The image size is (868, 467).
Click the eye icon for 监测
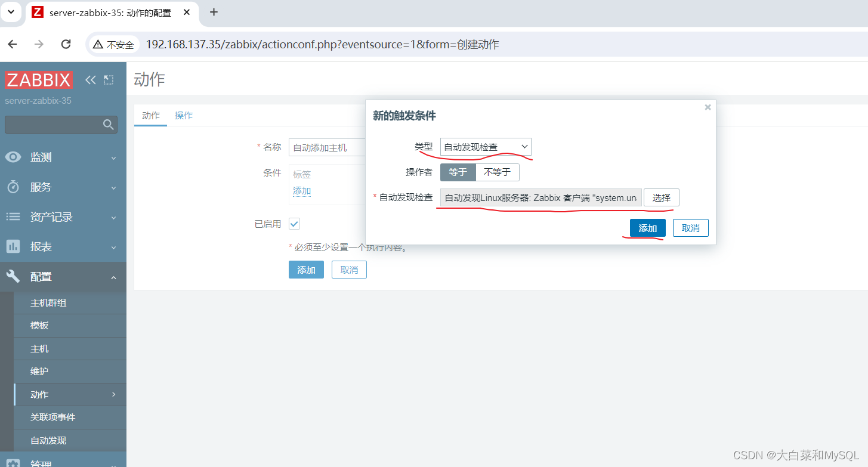click(x=13, y=157)
